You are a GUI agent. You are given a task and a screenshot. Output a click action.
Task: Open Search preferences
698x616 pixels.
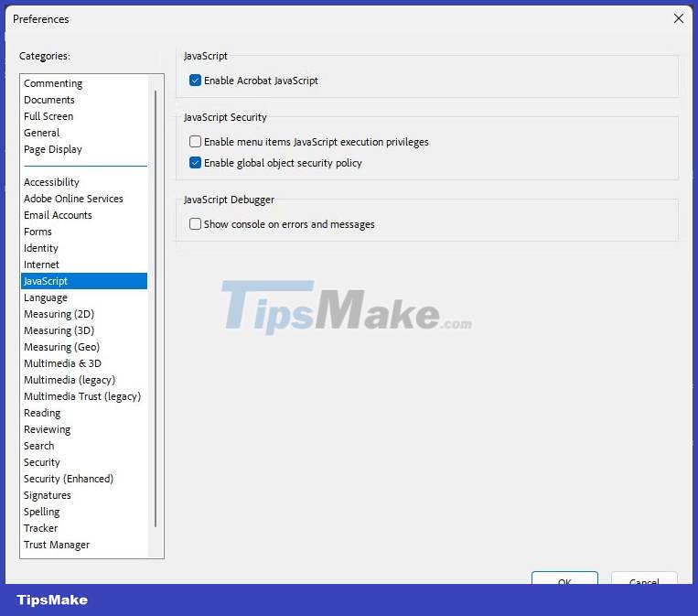84,446
